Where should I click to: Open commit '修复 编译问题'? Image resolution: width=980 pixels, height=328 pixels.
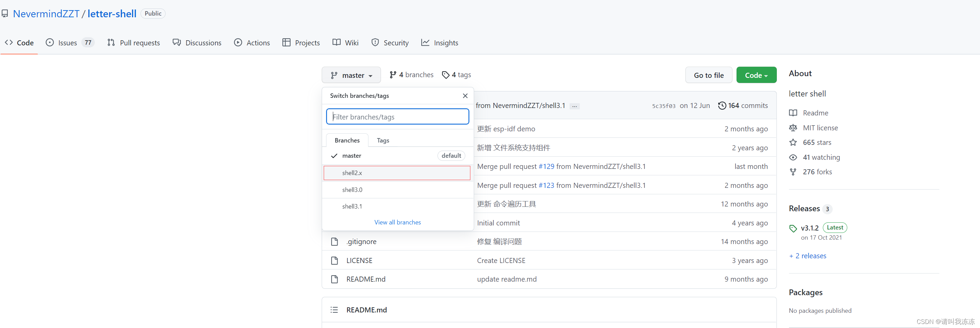tap(499, 242)
